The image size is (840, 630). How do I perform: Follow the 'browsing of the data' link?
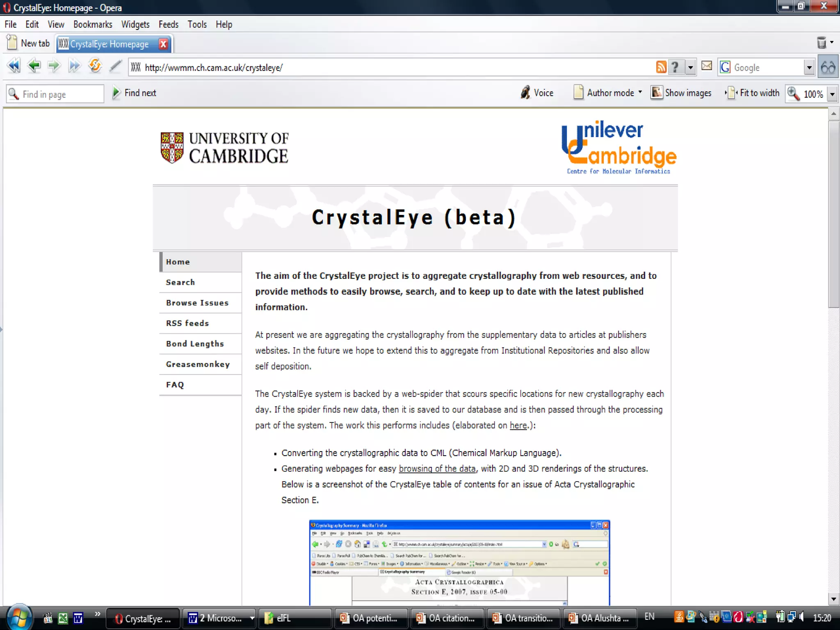(437, 469)
